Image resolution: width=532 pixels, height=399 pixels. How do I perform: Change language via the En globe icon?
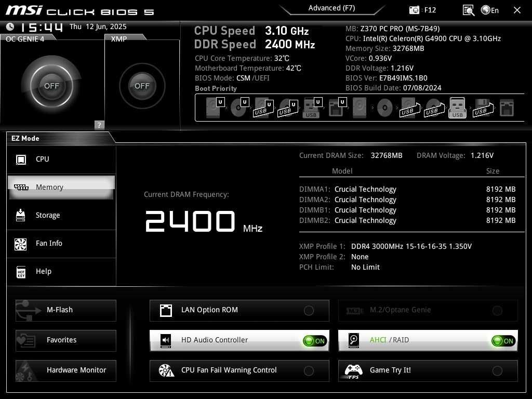tap(489, 10)
